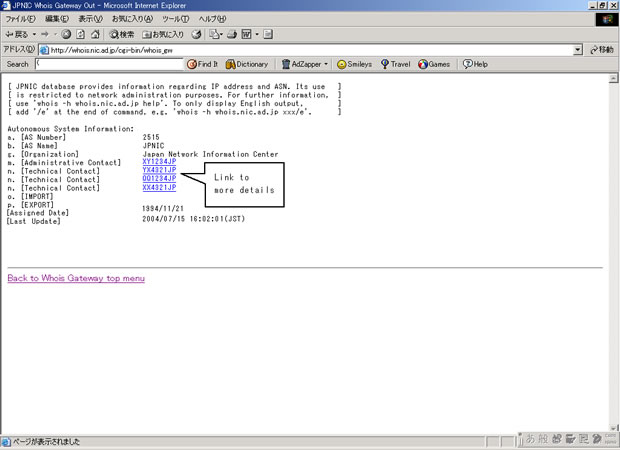Screen dimensions: 620x450
Task: Click Japan Network Information Center text
Action: (210, 154)
